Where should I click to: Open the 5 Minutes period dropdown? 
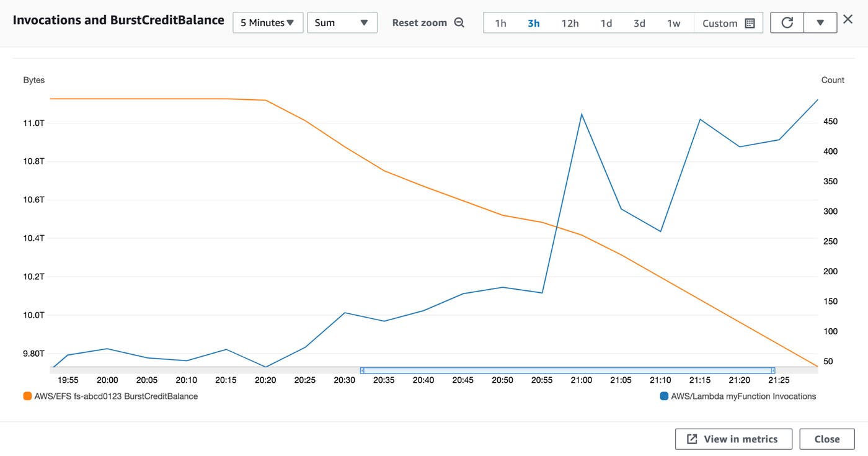[267, 22]
